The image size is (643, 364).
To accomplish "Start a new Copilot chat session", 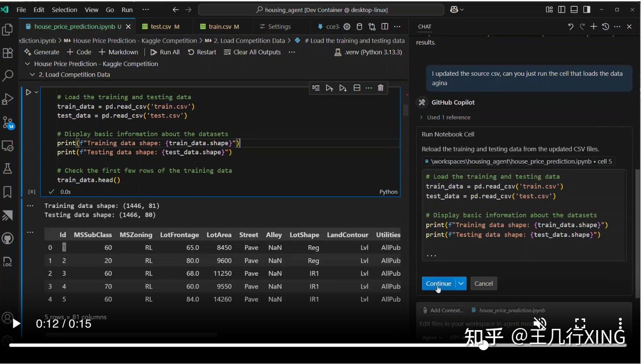I will [593, 27].
